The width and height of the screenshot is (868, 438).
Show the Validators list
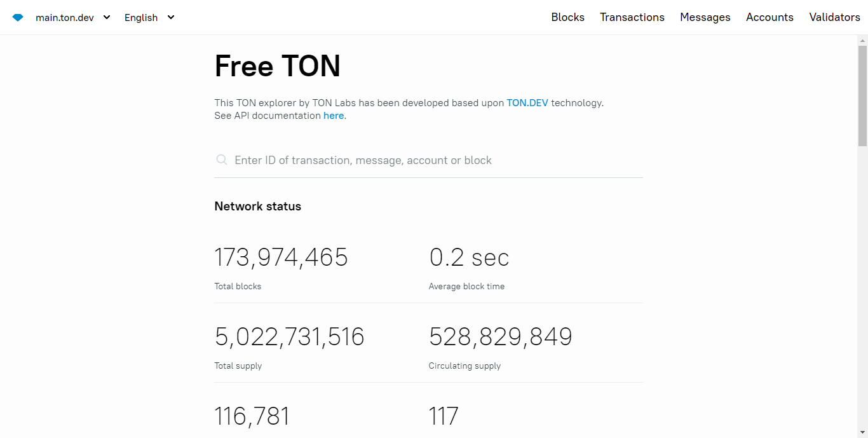point(834,18)
